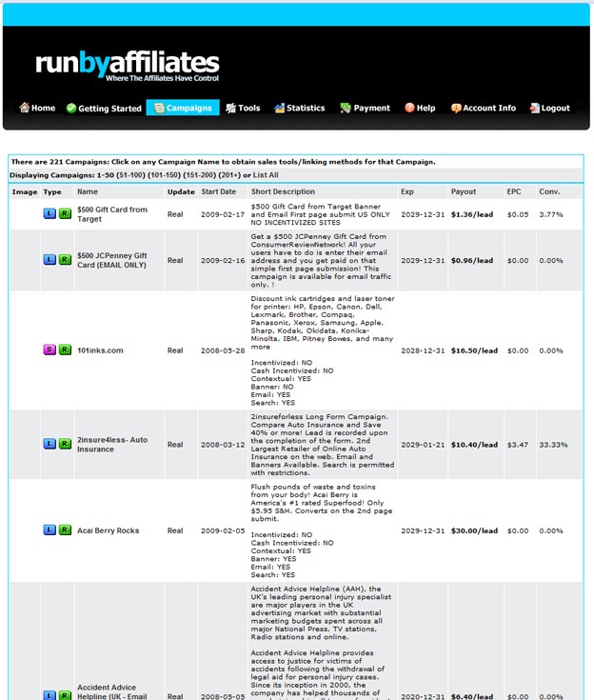The width and height of the screenshot is (594, 700).
Task: Click blue L icon in Accident Advice Helpline row
Action: 49,695
